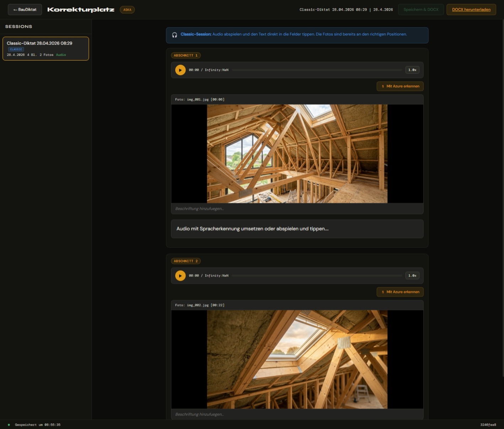
Task: Click the headphone icon in the Classic-Session banner
Action: coord(174,35)
